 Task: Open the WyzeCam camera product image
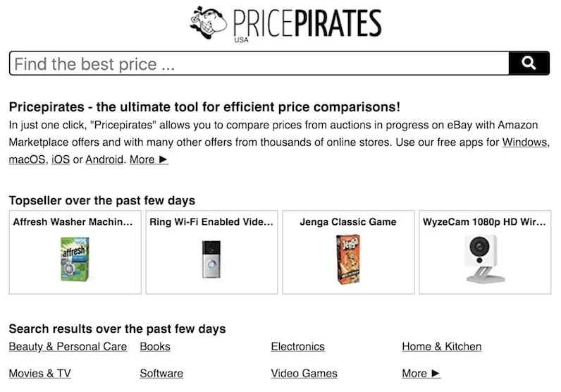pos(484,259)
